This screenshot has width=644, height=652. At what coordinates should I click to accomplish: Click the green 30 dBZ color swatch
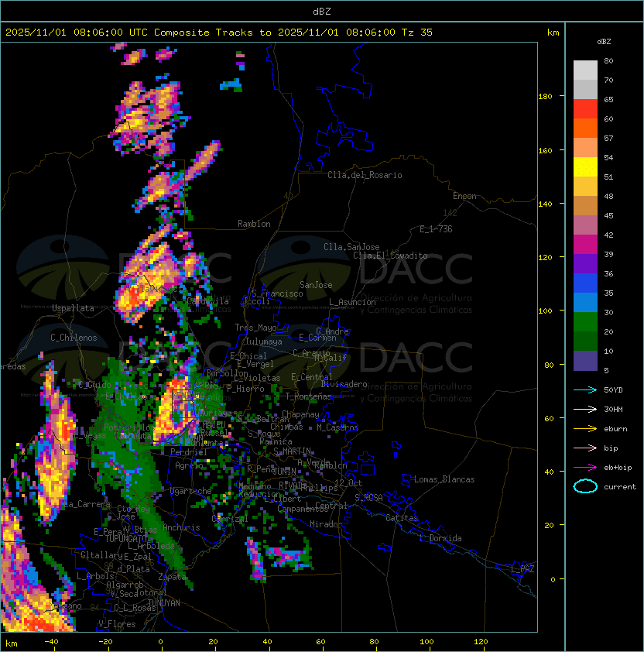[x=585, y=321]
